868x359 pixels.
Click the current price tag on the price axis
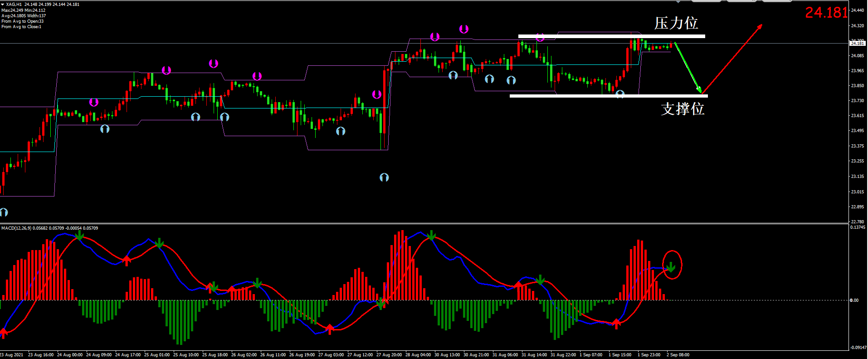point(857,43)
